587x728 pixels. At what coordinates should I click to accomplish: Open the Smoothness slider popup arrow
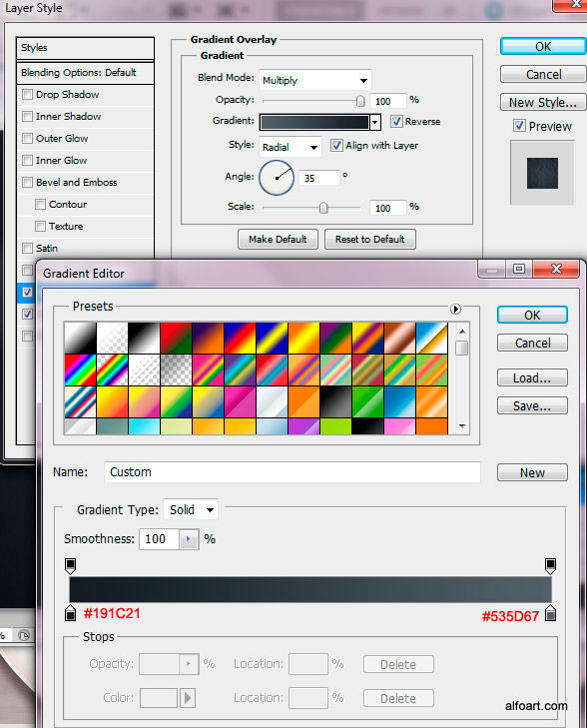[189, 539]
